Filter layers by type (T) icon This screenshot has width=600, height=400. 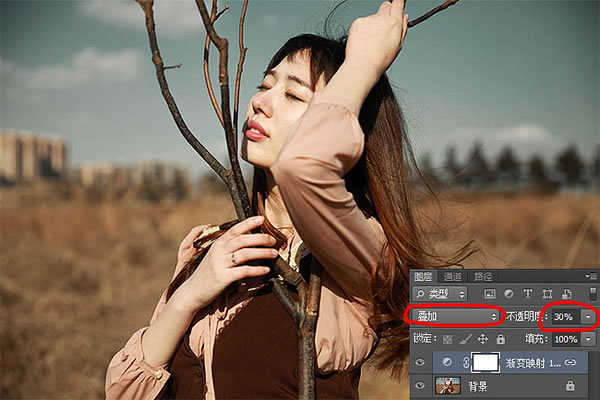point(528,295)
